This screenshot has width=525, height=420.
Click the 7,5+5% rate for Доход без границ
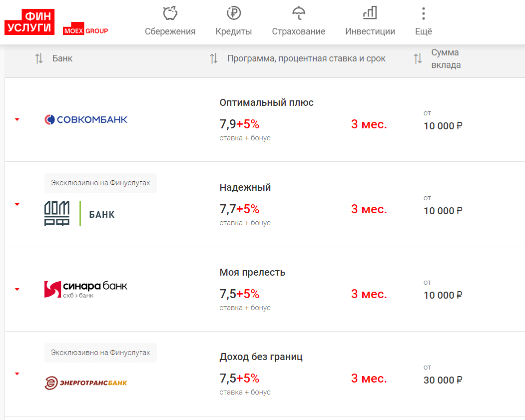click(x=239, y=379)
